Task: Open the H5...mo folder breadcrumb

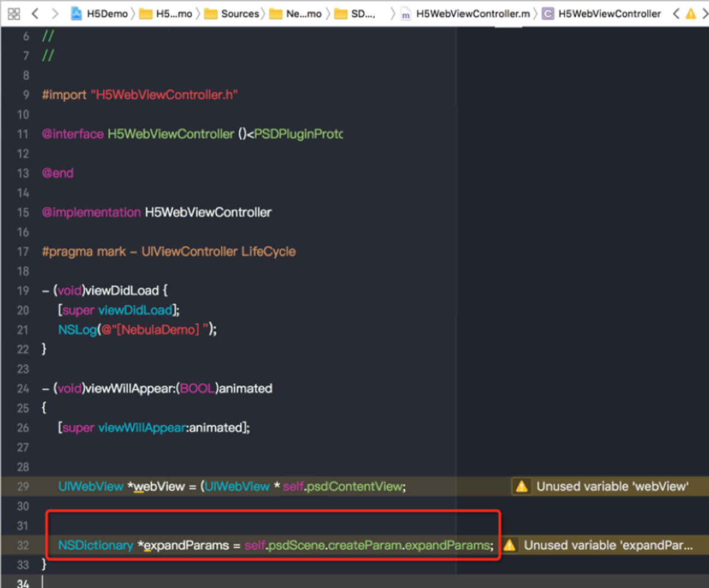Action: [x=173, y=14]
